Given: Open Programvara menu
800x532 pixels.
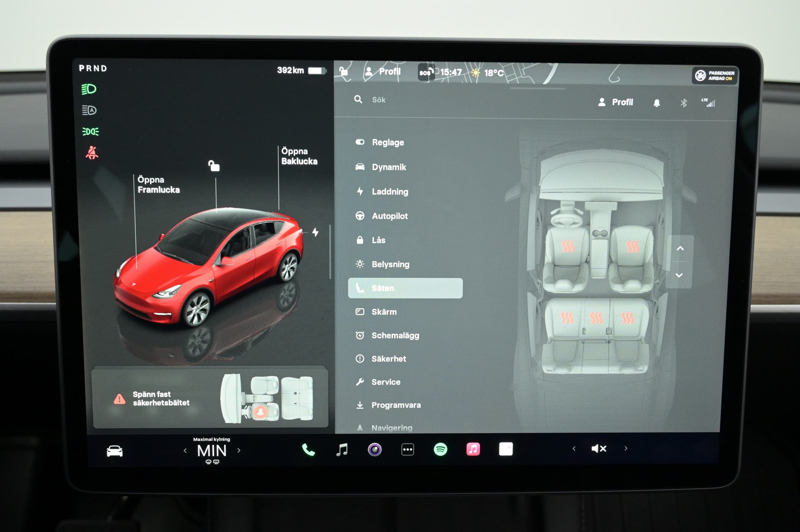Looking at the screenshot, I should [x=388, y=405].
